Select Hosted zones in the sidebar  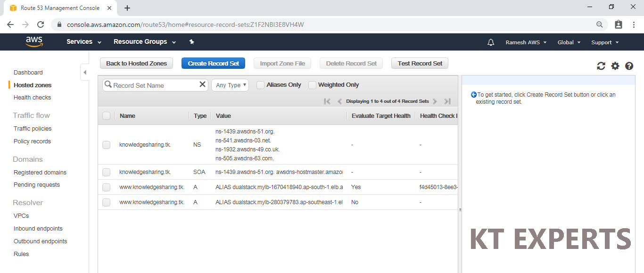(33, 85)
